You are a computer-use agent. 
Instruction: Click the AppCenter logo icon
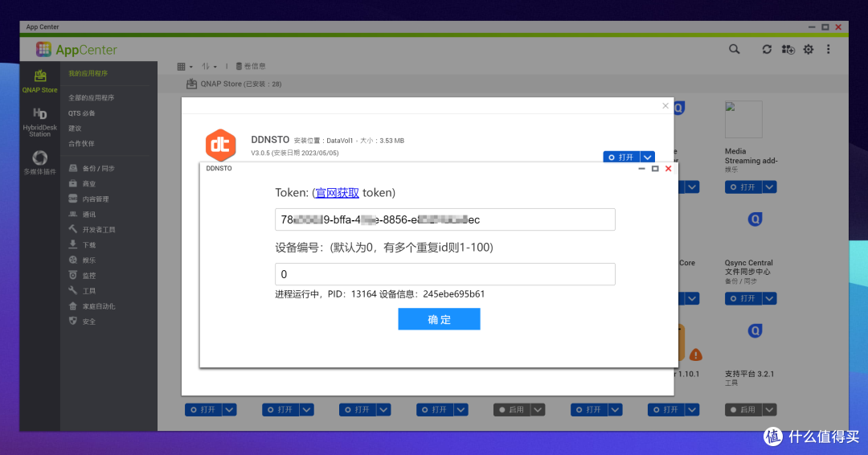[x=43, y=49]
